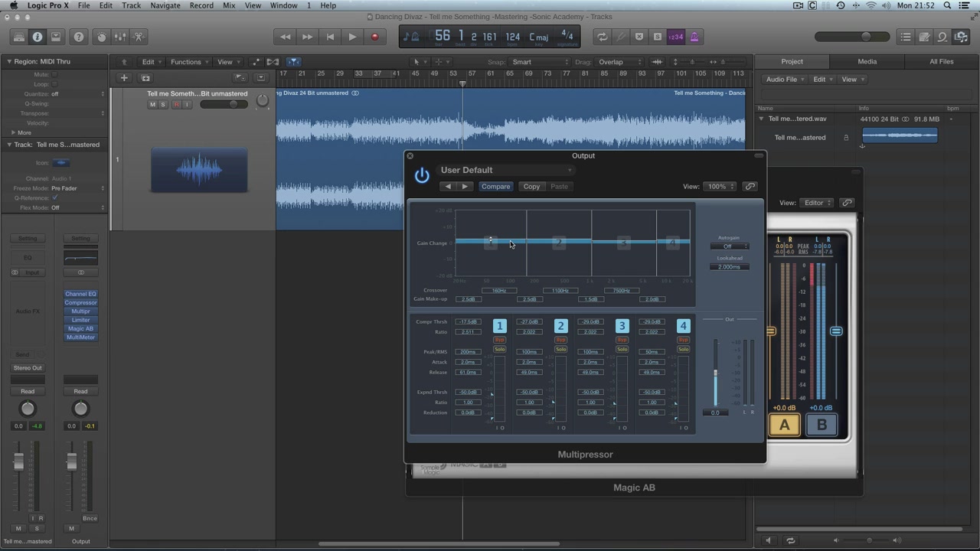The image size is (980, 551).
Task: Click the Magic AB editor link icon
Action: pos(847,203)
